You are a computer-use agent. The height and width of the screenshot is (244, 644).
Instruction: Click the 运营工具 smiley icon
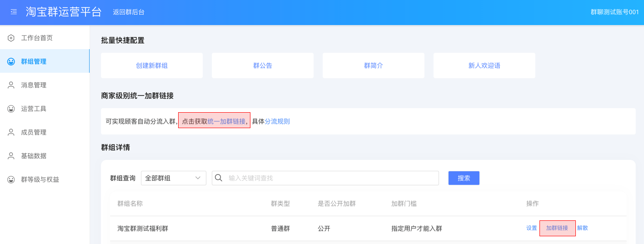11,109
